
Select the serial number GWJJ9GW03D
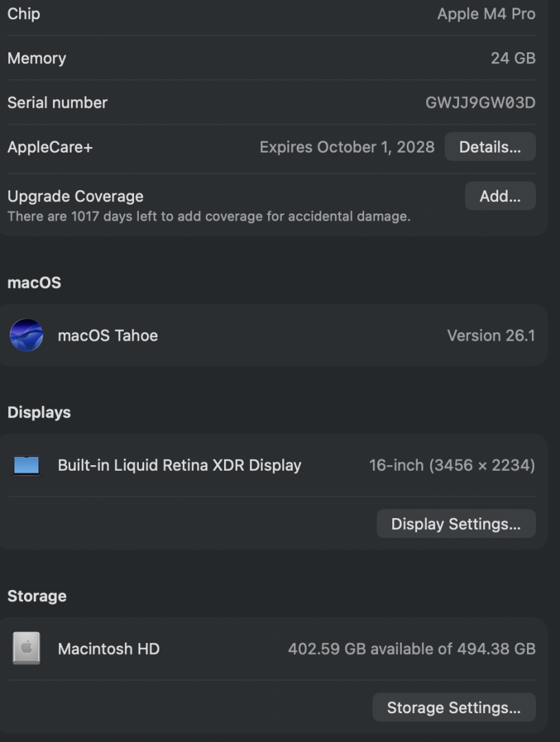pyautogui.click(x=480, y=103)
